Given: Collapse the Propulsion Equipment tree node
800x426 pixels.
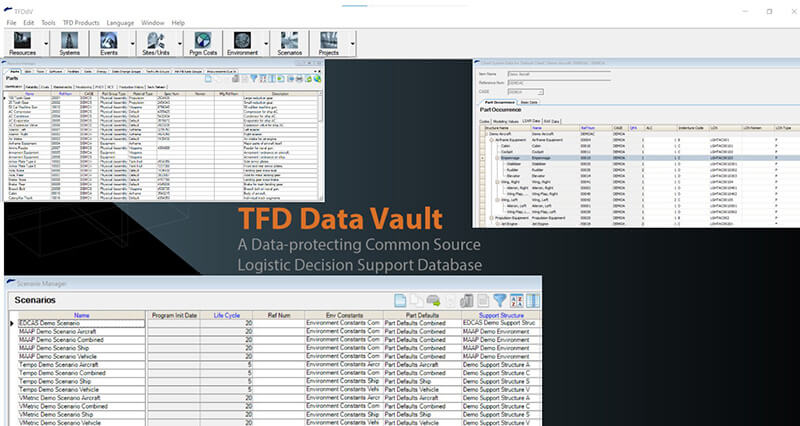Looking at the screenshot, I should [x=491, y=218].
